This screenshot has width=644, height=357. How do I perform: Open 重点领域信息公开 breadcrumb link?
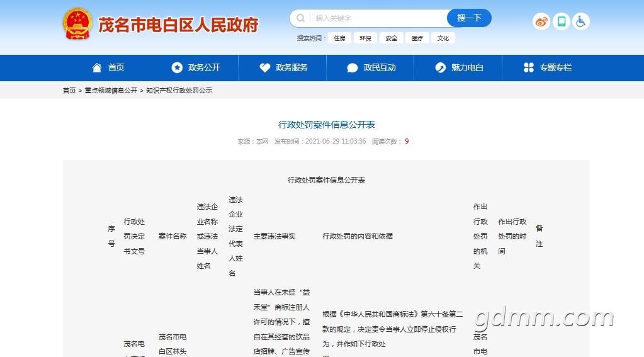tap(111, 91)
